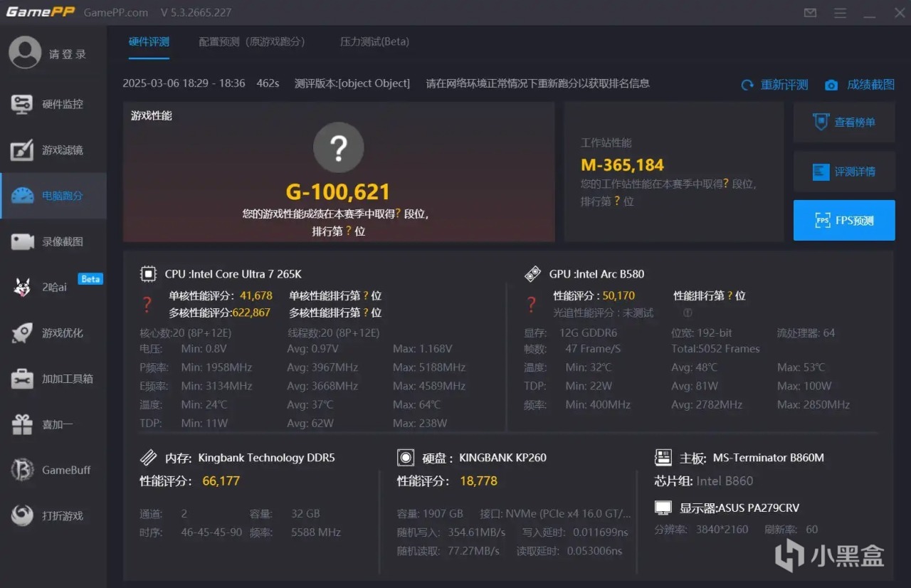Click the 硬盘 disk icon
The height and width of the screenshot is (588, 911).
coord(406,458)
